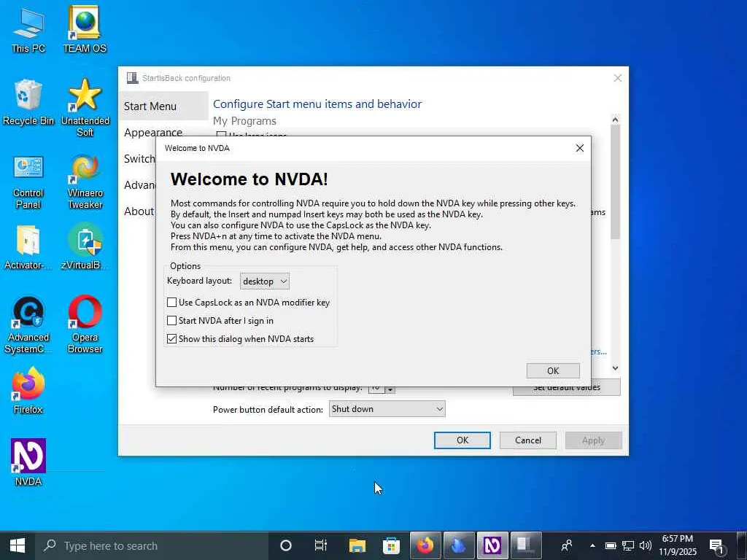The width and height of the screenshot is (747, 560).
Task: Launch Winaero Tweaker shortcut
Action: coord(85,181)
